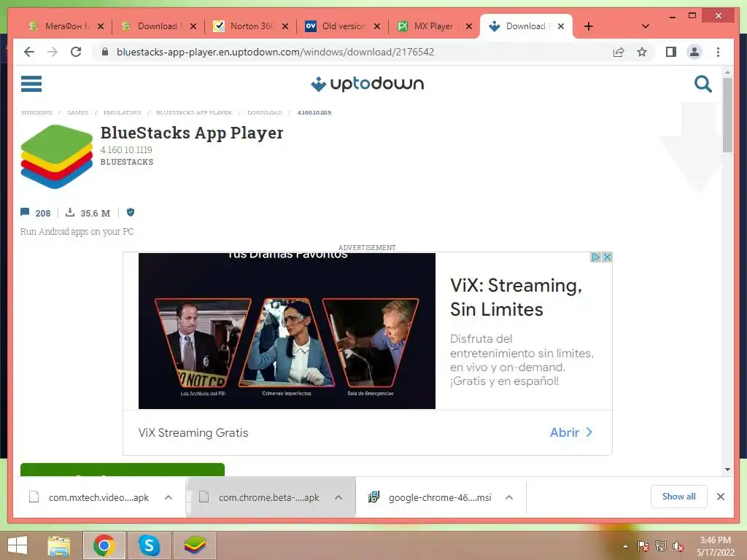Open the GAMES breadcrumb link

(77, 113)
